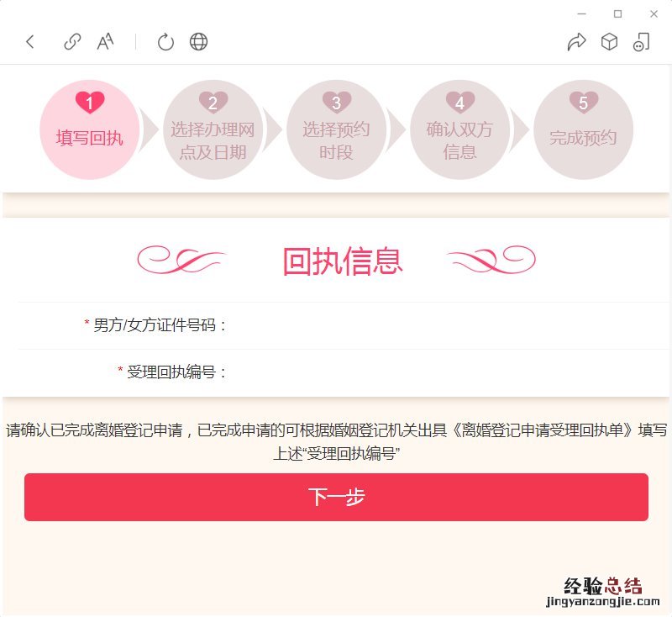This screenshot has height=617, width=672.
Task: Click the 受理回执编号 input field
Action: (x=446, y=372)
